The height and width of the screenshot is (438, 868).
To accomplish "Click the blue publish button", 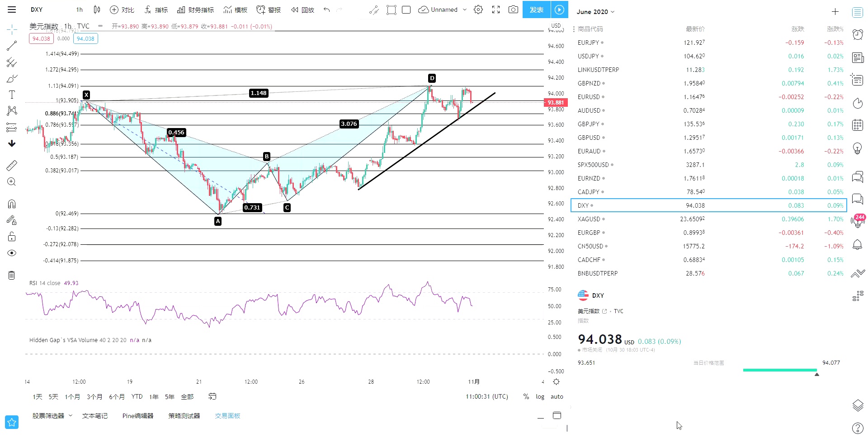I will pyautogui.click(x=536, y=10).
